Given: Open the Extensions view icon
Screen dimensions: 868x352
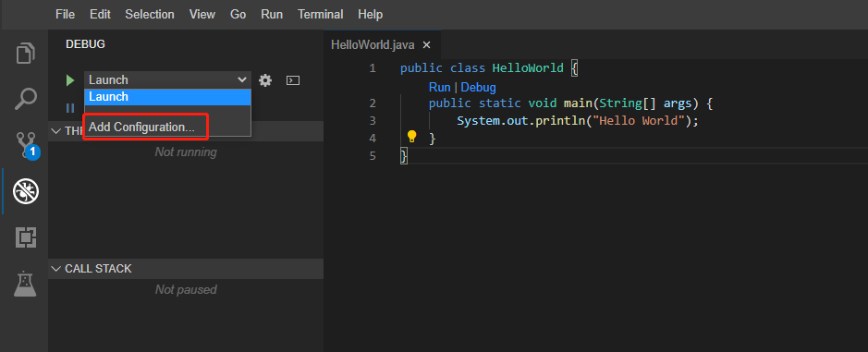Looking at the screenshot, I should pos(26,237).
